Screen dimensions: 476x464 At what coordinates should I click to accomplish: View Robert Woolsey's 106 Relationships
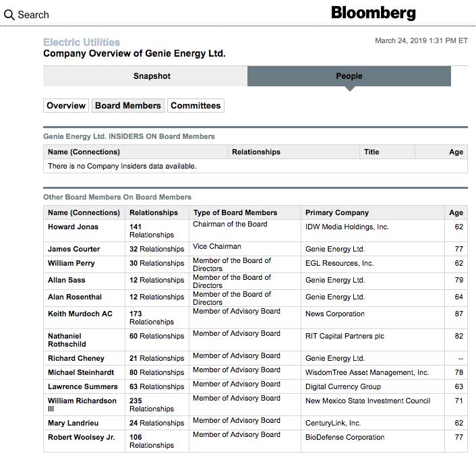(x=152, y=441)
